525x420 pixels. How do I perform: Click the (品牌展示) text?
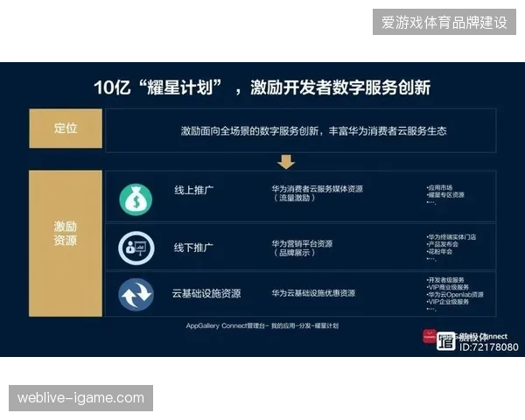pyautogui.click(x=294, y=253)
